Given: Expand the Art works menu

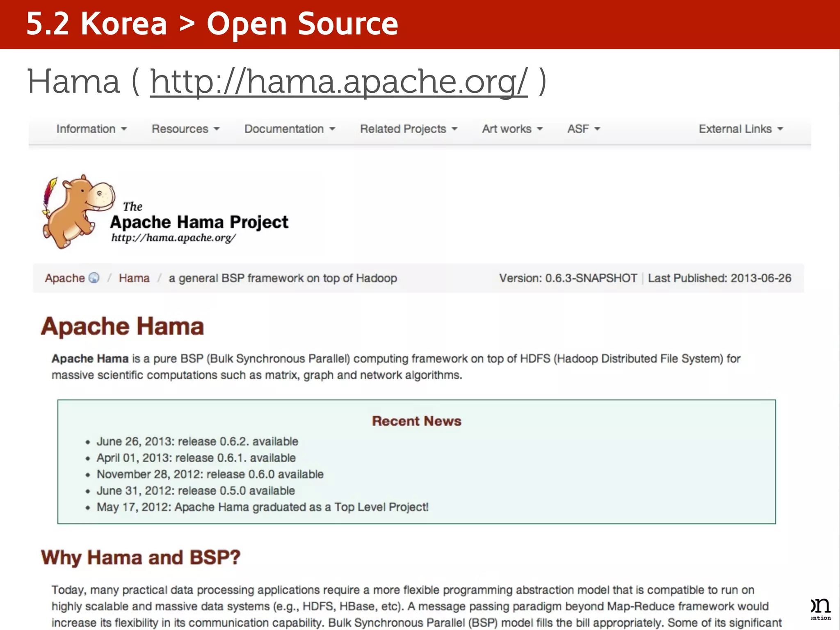Looking at the screenshot, I should [x=512, y=129].
